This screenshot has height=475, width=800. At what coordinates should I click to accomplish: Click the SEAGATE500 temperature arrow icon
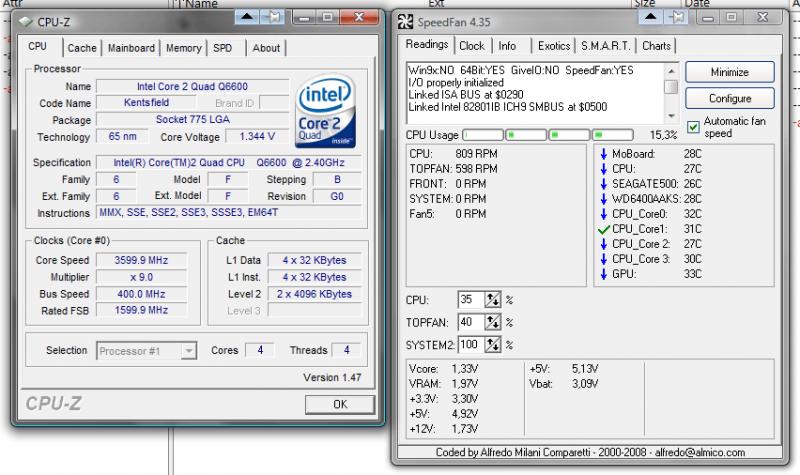(604, 184)
